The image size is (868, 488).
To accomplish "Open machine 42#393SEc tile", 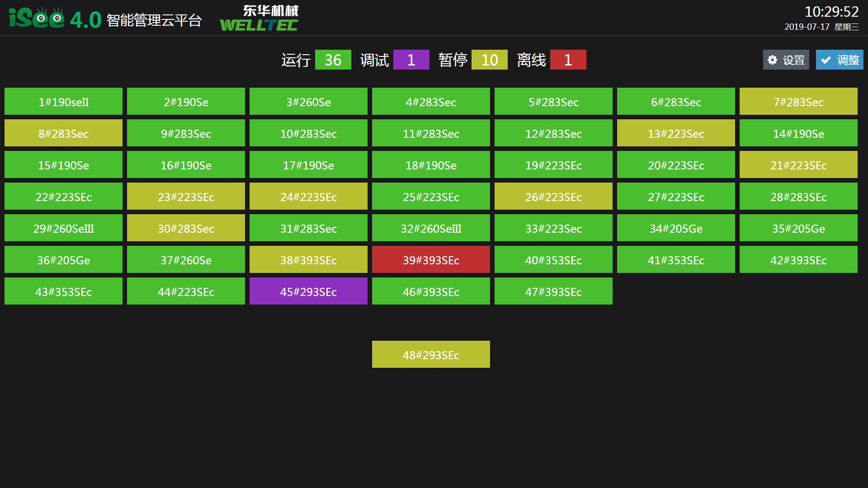I will [x=798, y=260].
